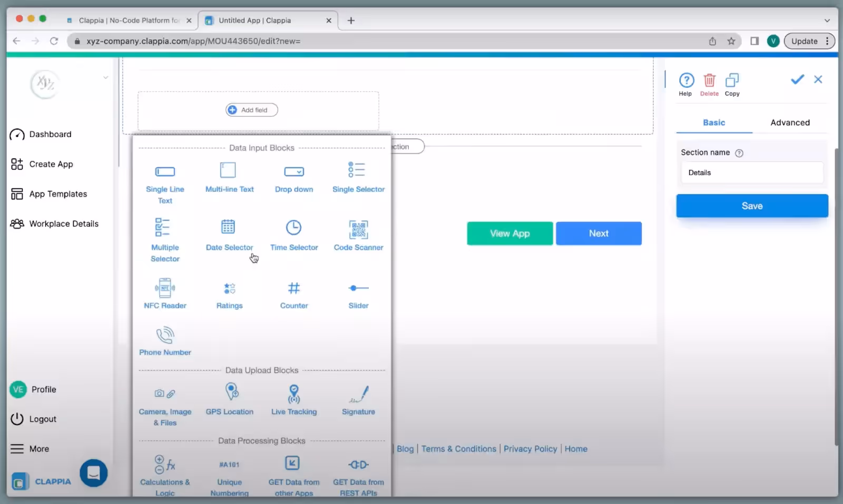This screenshot has height=504, width=843.
Task: Insert a Single Selector block
Action: point(358,178)
